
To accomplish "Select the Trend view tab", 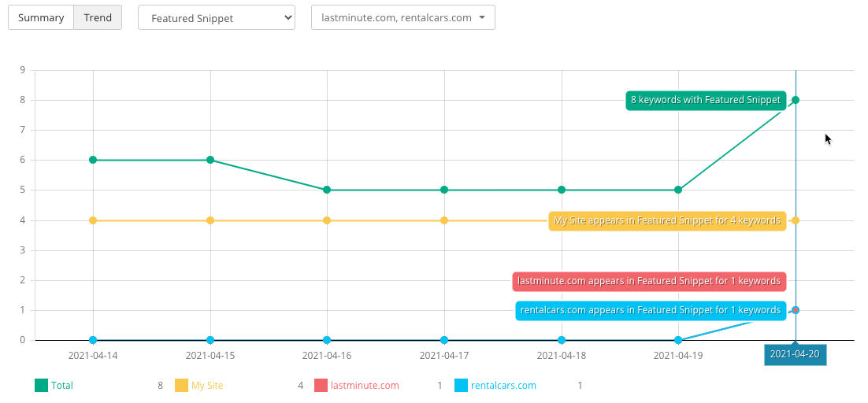I will 98,17.
